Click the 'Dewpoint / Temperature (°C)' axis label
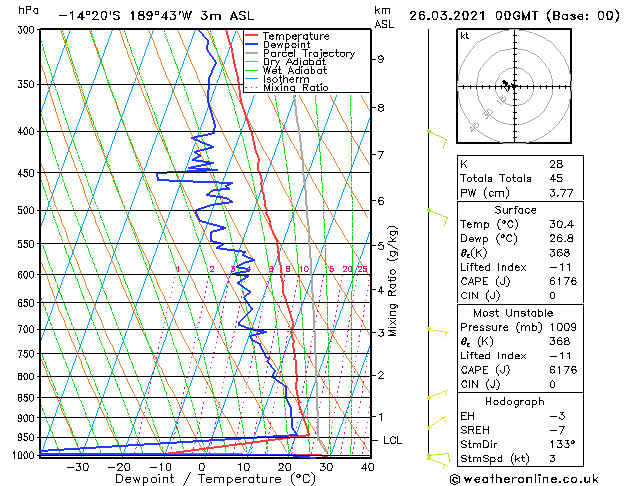The height and width of the screenshot is (486, 629). tap(203, 479)
